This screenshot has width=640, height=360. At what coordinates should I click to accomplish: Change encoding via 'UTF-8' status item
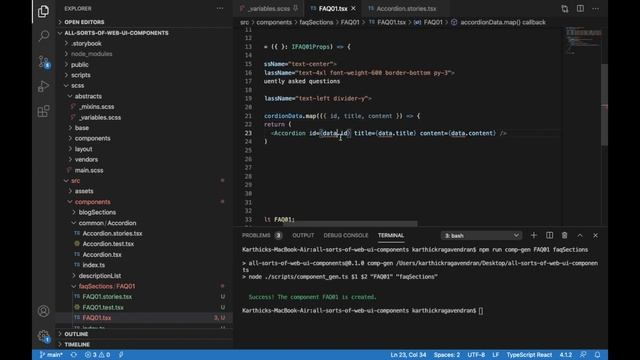[x=476, y=355]
